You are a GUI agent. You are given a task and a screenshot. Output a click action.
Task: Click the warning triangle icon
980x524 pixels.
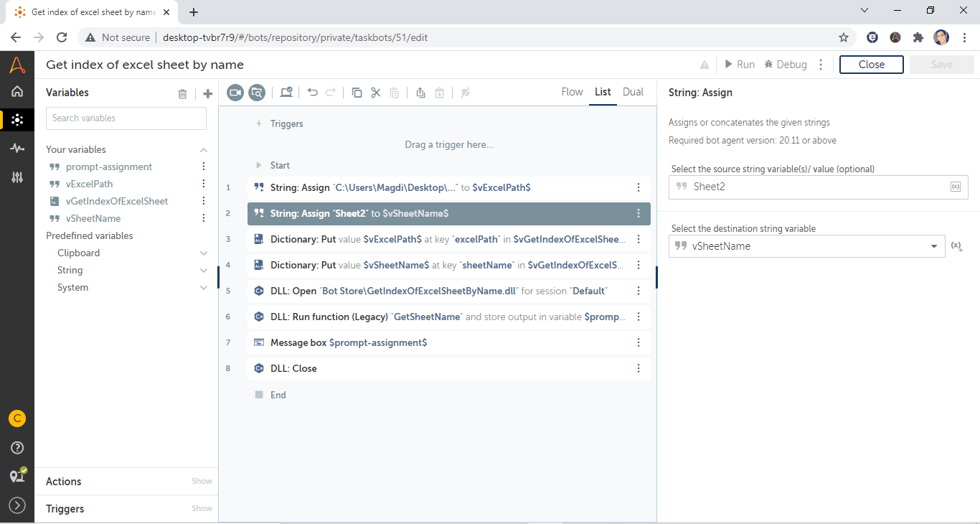[x=705, y=65]
